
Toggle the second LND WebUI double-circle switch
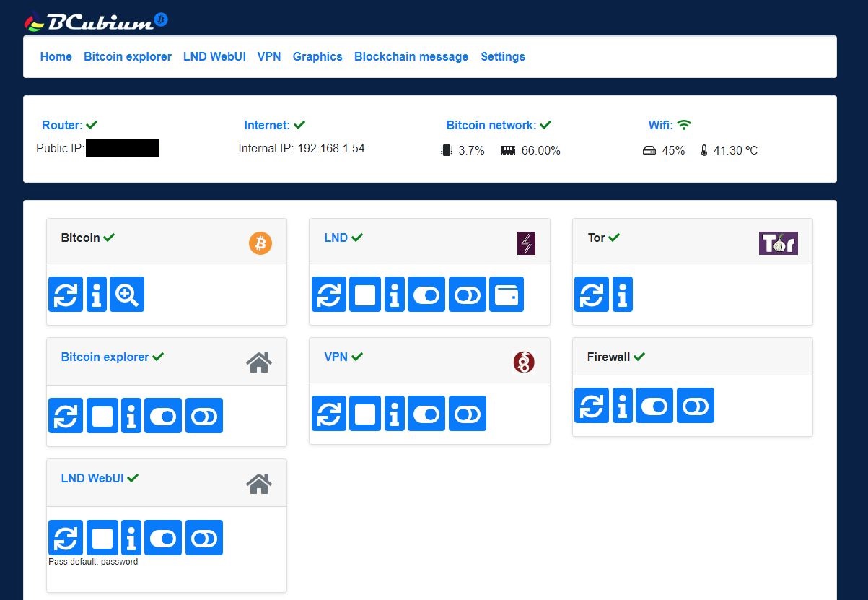[x=203, y=537]
